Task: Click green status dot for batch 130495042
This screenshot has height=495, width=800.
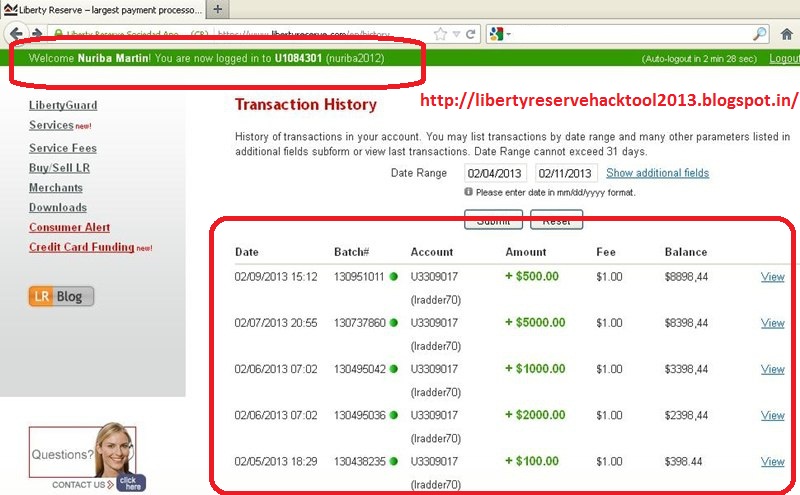Action: pyautogui.click(x=393, y=369)
